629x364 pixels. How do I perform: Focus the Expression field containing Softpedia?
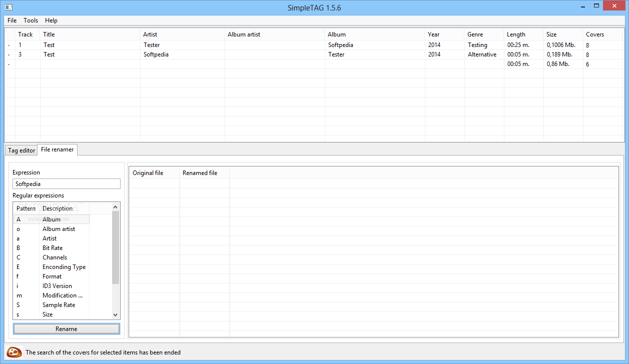pos(67,184)
